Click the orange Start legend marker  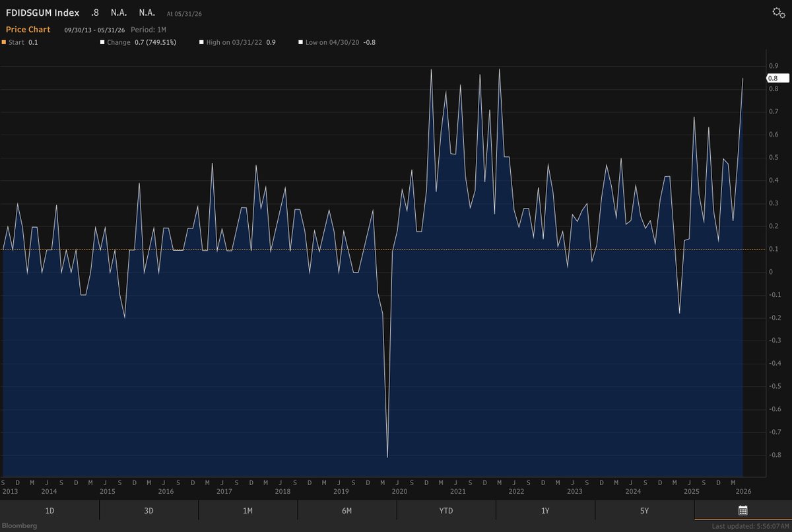[x=3, y=42]
